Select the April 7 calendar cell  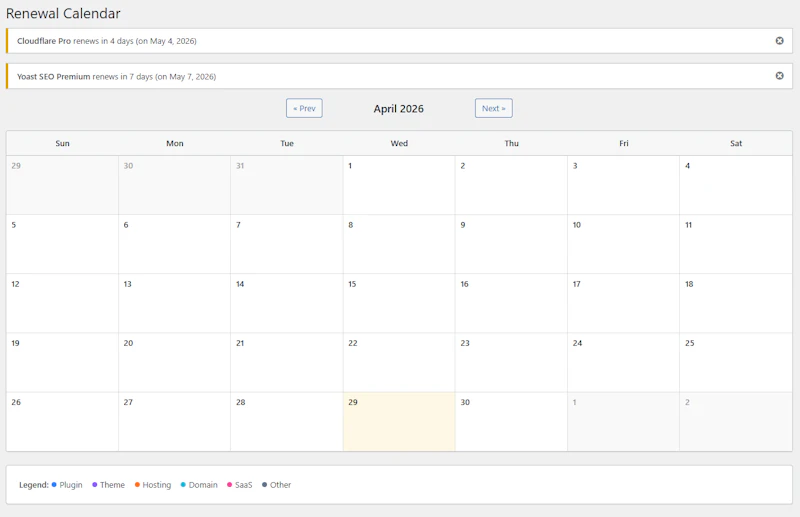[287, 244]
